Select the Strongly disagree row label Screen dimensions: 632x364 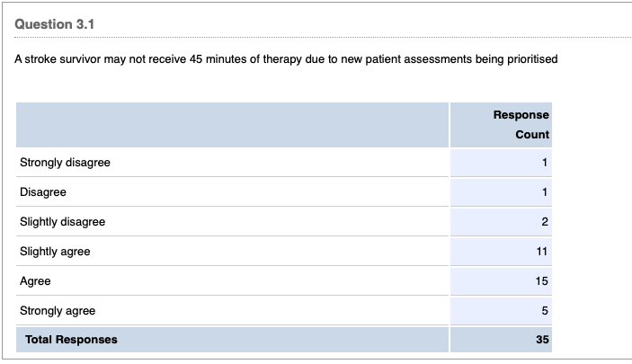coord(65,163)
